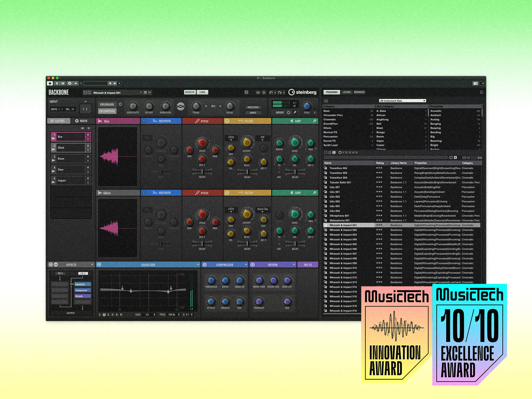Viewport: 532px width, 399px height.
Task: Switch to BROWSER tab
Action: (x=359, y=92)
